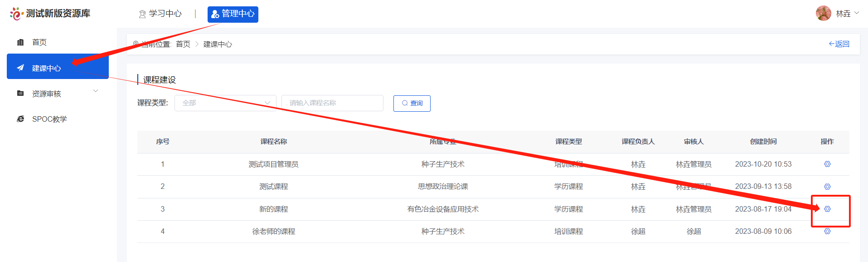Click the 学习中心 person icon
868x262 pixels.
click(142, 14)
